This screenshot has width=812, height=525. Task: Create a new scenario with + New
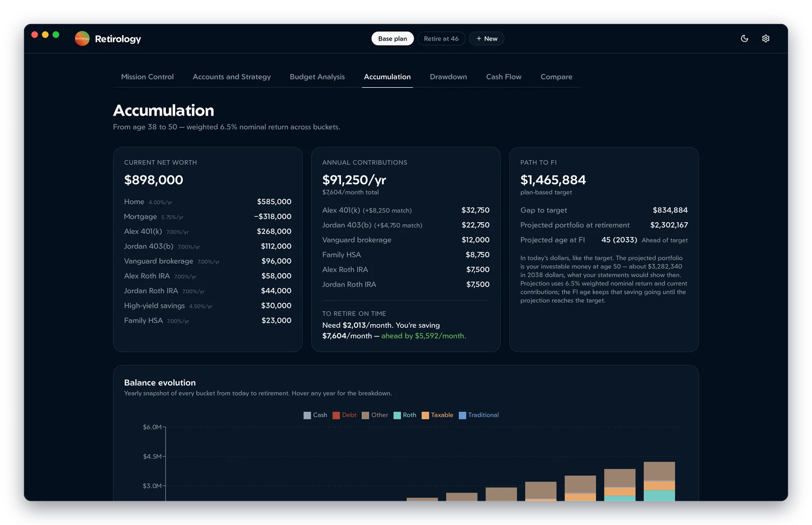(487, 39)
